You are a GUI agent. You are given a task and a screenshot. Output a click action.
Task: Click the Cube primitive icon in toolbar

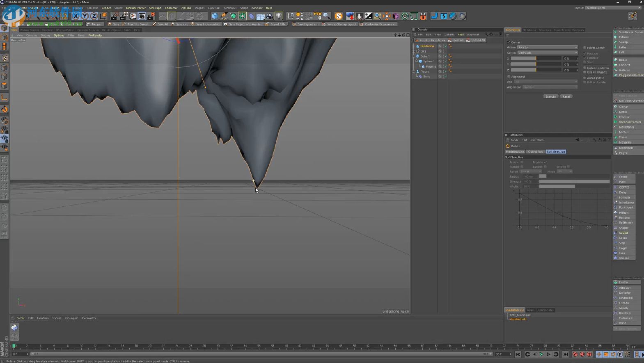[215, 16]
